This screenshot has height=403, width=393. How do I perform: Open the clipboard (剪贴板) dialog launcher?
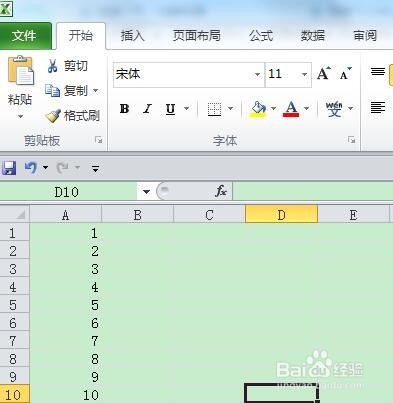(x=98, y=140)
